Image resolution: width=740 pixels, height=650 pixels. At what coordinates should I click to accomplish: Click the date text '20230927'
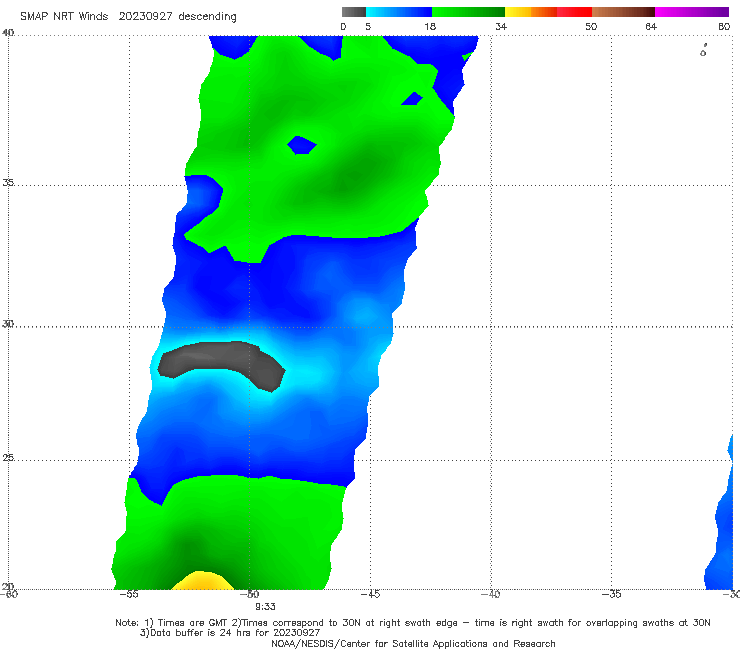pyautogui.click(x=145, y=16)
